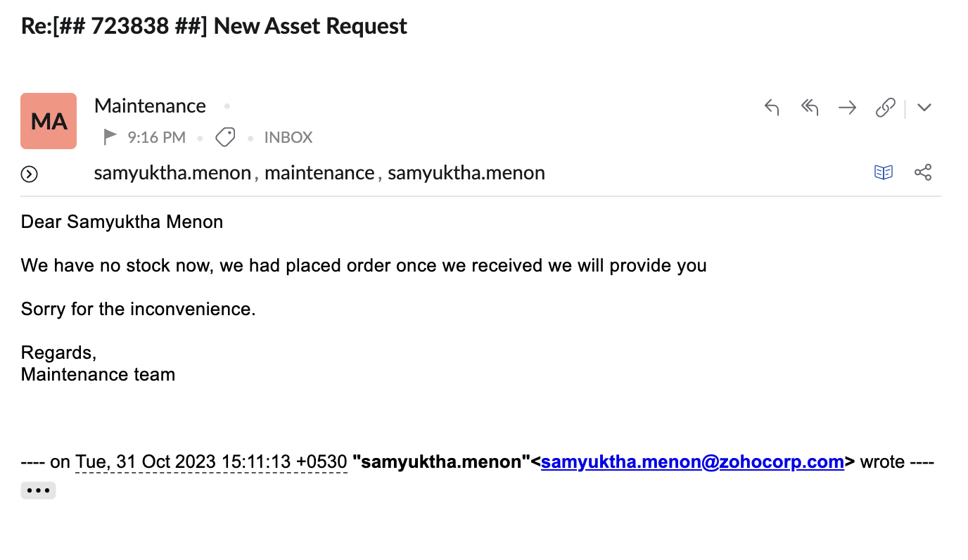Click the permalink chain icon

[x=885, y=108]
